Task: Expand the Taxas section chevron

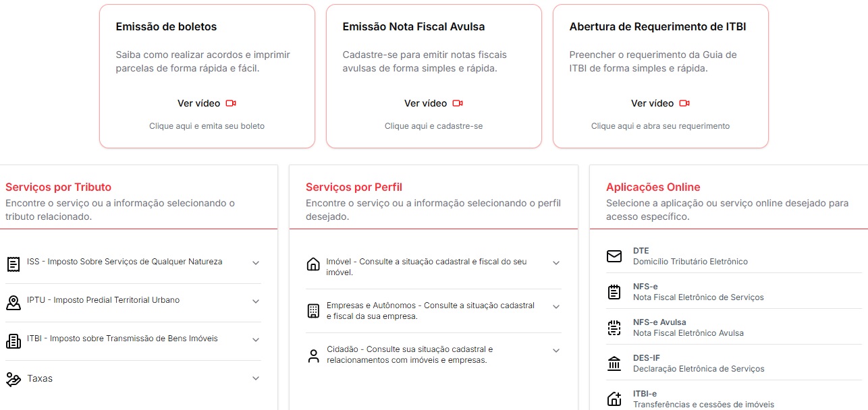Action: click(256, 378)
